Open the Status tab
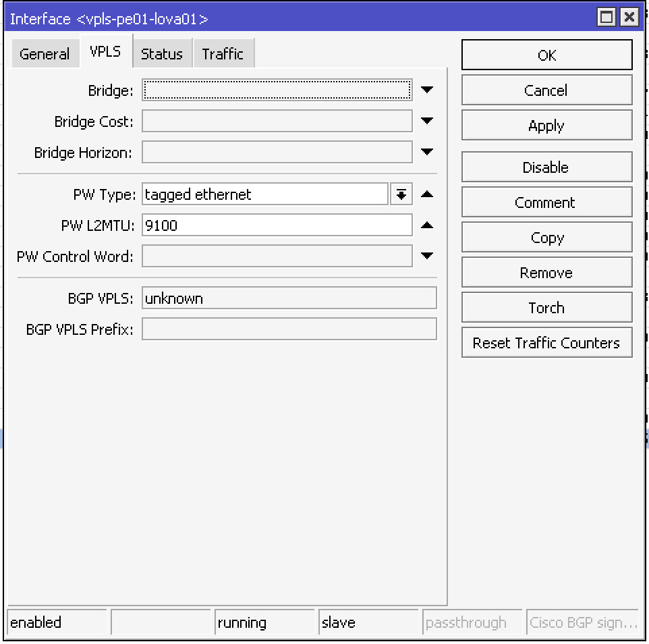The width and height of the screenshot is (649, 644). tap(162, 54)
